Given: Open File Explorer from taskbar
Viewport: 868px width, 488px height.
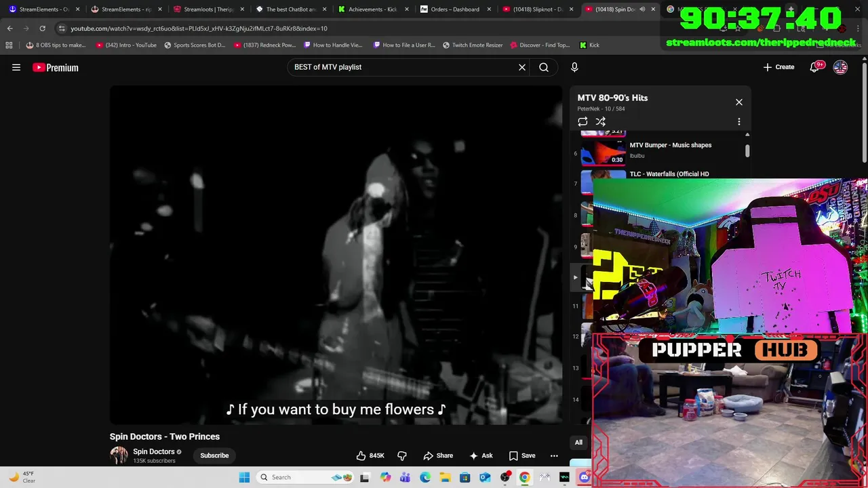Looking at the screenshot, I should 445,477.
